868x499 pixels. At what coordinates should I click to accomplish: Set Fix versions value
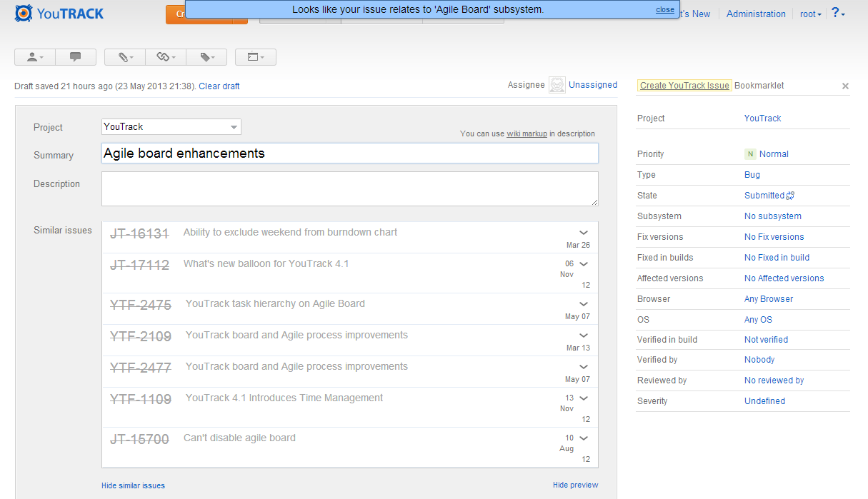coord(774,237)
